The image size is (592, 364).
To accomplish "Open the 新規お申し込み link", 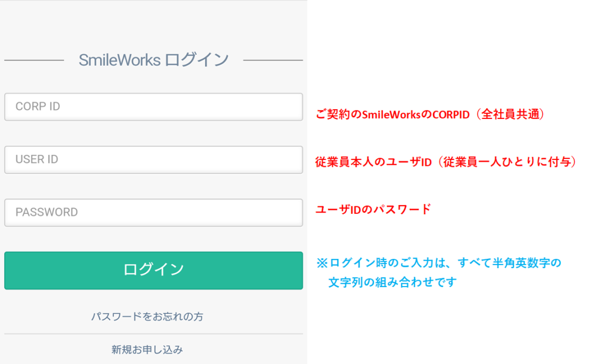I will [147, 350].
